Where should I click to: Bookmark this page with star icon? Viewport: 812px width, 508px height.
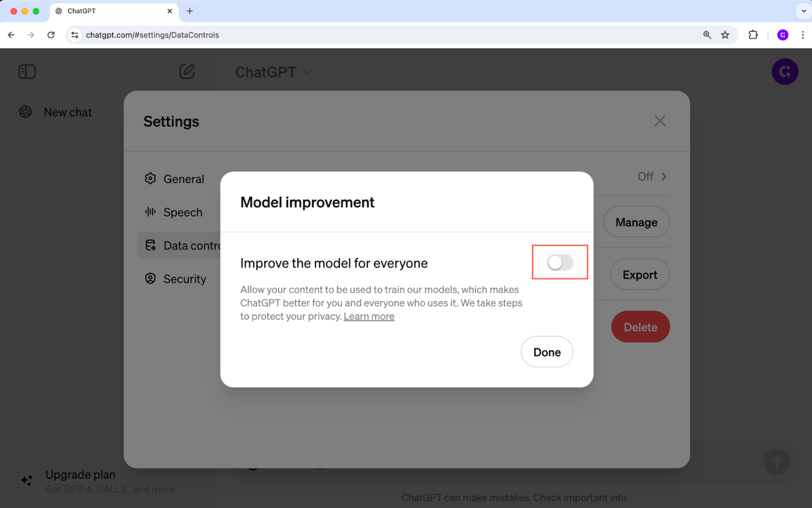pos(725,35)
